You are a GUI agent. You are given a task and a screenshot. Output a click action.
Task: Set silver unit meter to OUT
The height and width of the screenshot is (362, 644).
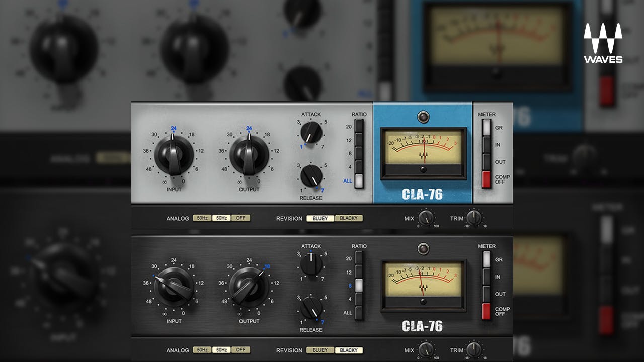(x=486, y=162)
